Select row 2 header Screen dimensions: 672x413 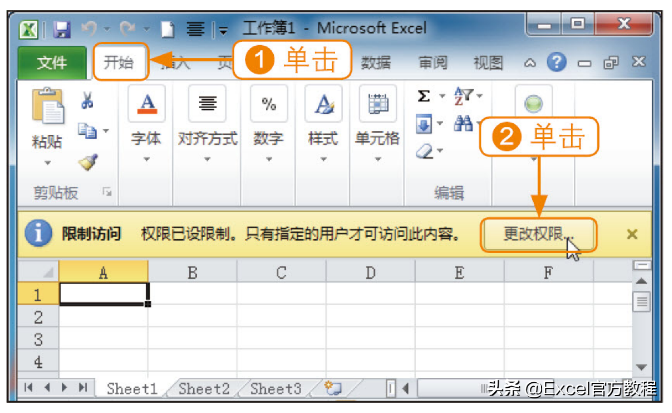[38, 317]
